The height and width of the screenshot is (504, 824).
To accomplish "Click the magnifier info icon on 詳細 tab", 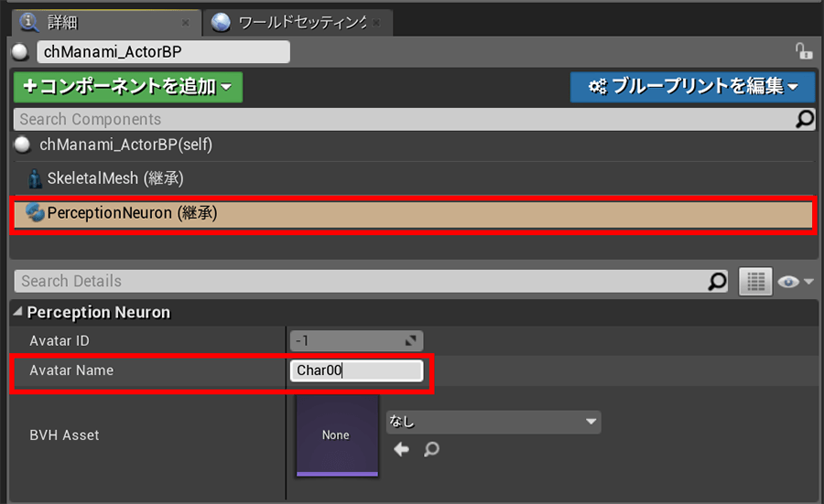I will (29, 22).
